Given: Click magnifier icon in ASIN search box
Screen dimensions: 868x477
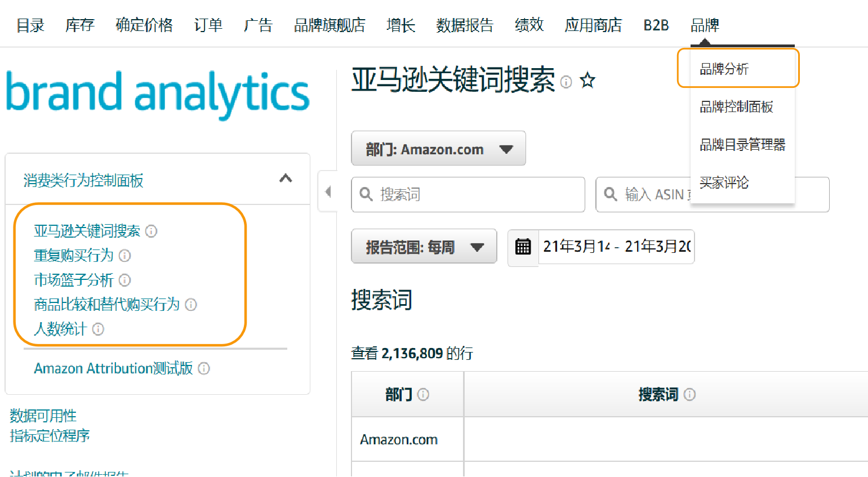Looking at the screenshot, I should tap(611, 194).
